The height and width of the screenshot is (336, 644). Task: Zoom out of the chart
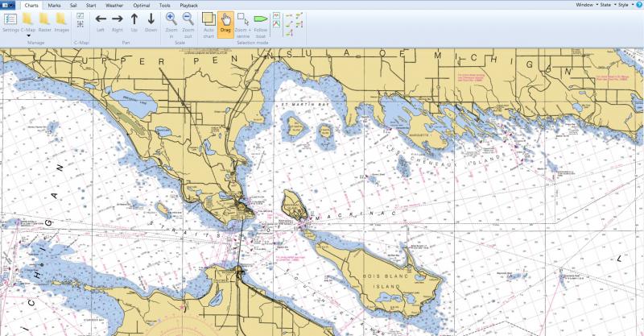coord(188,21)
